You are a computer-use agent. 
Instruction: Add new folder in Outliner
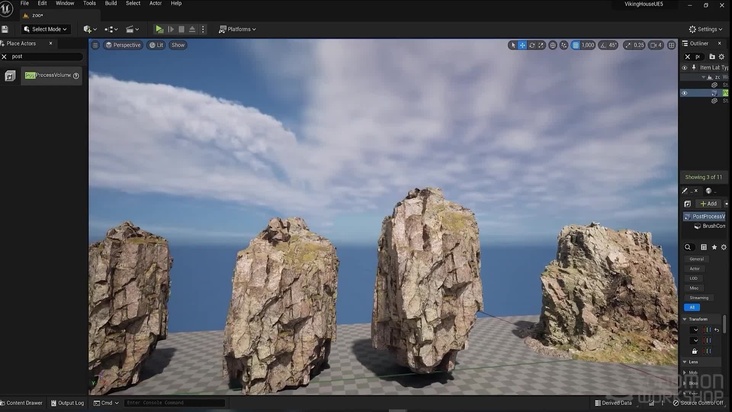[712, 57]
